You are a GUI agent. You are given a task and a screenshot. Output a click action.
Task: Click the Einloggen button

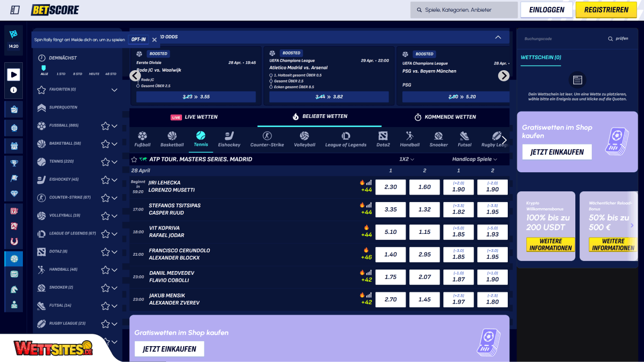(x=546, y=10)
